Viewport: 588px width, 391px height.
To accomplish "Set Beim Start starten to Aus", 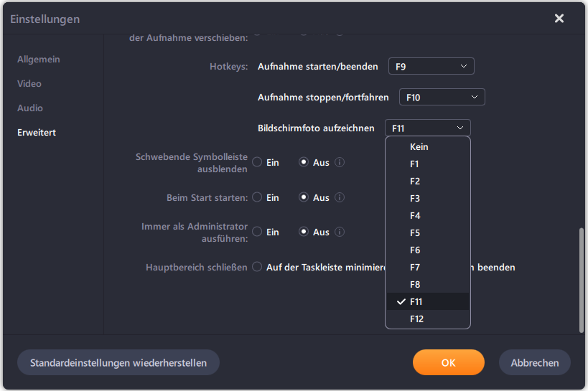I will click(304, 197).
